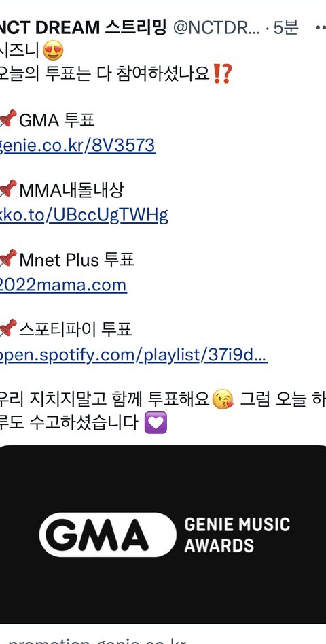Click the heart-eyes emoji after 시즈니
This screenshot has height=644, width=326.
(53, 50)
